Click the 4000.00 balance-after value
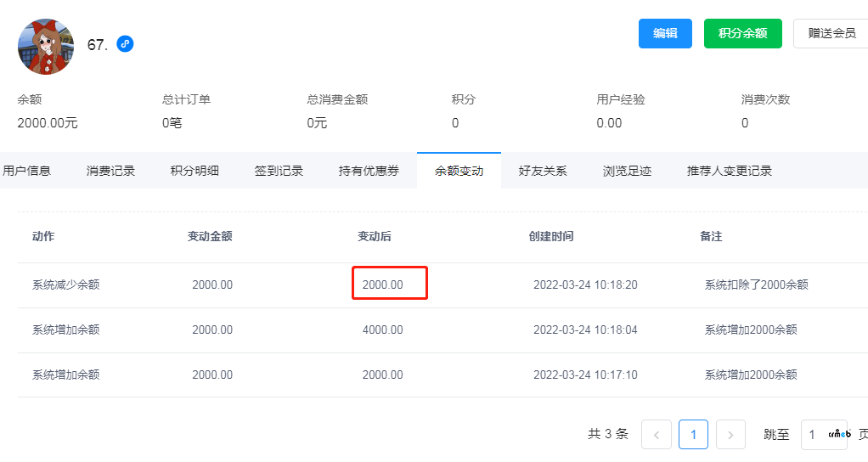 (382, 330)
